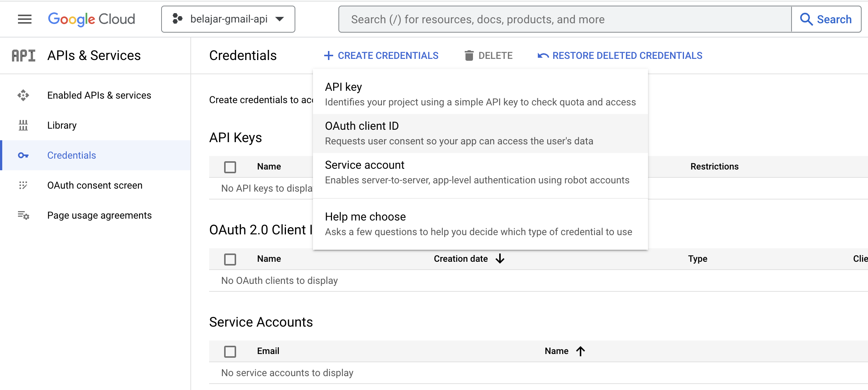Viewport: 868px width, 390px height.
Task: Click the plus icon of Create Credentials
Action: tap(329, 55)
